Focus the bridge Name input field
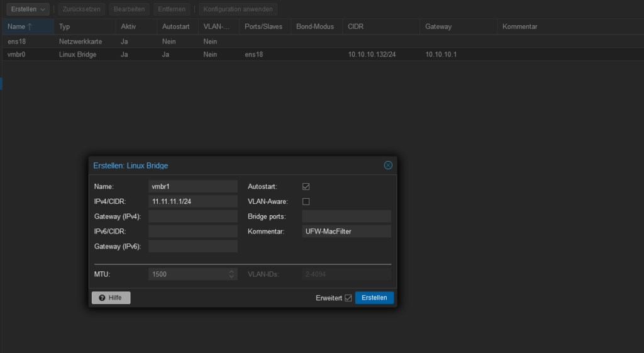The width and height of the screenshot is (644, 353). (192, 186)
